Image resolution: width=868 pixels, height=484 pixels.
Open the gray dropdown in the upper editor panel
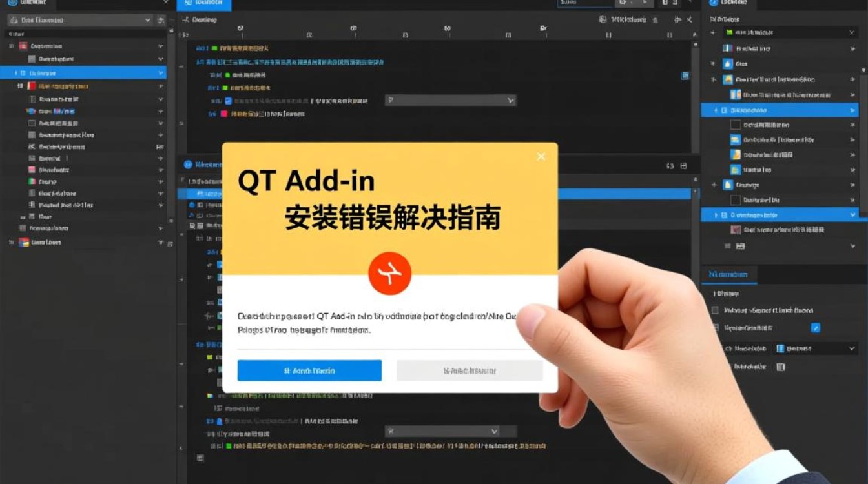click(451, 100)
